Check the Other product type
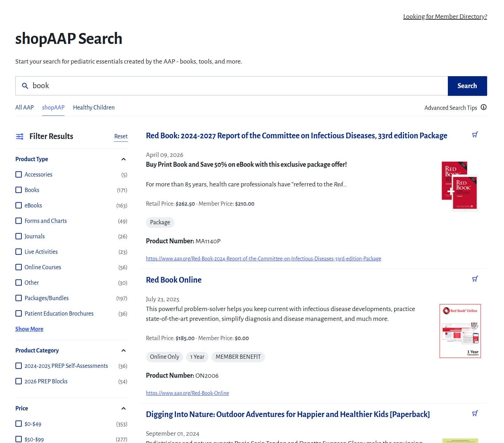 19,283
